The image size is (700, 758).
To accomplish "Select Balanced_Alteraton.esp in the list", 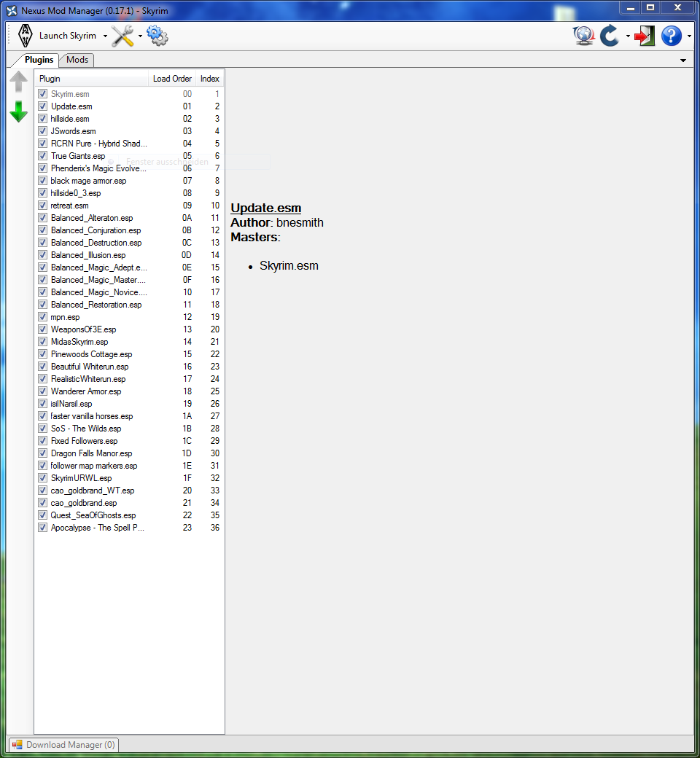I will pyautogui.click(x=129, y=218).
